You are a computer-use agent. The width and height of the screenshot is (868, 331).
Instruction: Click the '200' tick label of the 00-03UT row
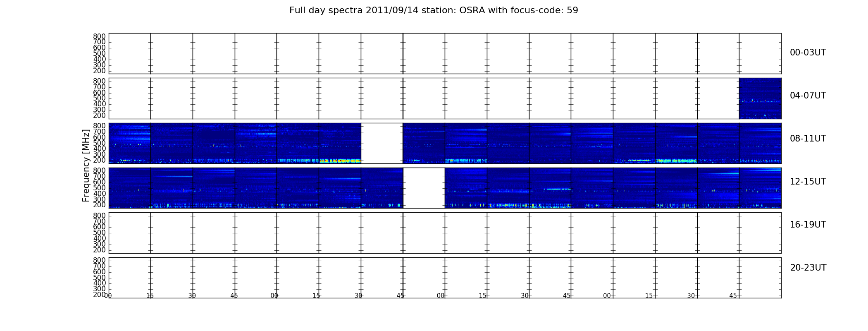(99, 71)
